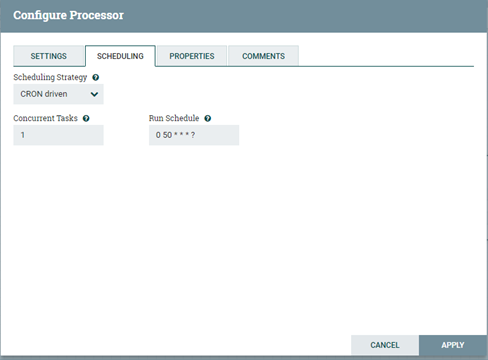Image resolution: width=488 pixels, height=360 pixels.
Task: Click Concurrent Tasks help question icon
Action: click(x=86, y=118)
